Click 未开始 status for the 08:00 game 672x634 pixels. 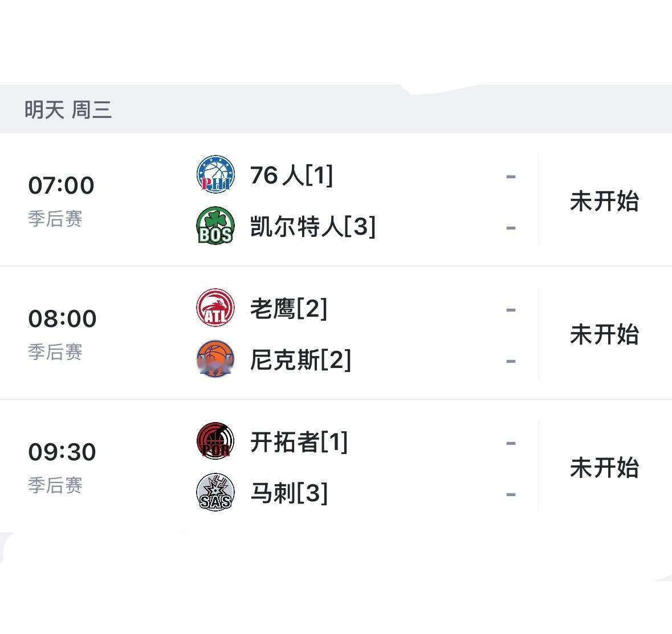click(605, 335)
